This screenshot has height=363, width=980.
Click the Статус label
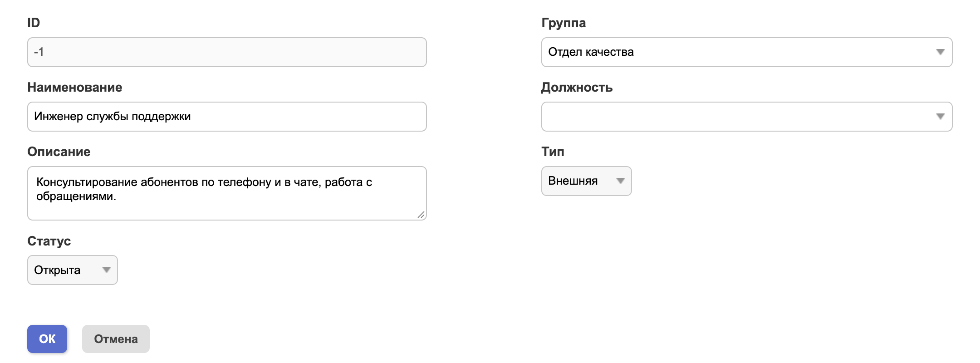[49, 241]
